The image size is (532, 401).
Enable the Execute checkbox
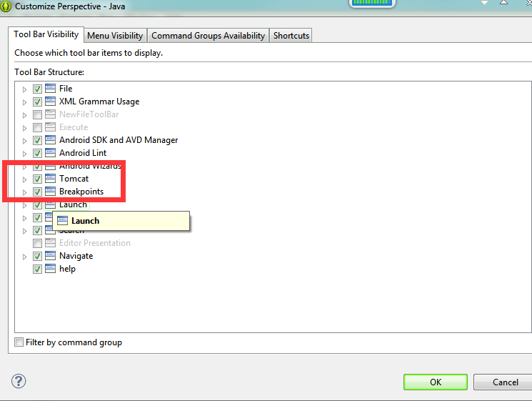pos(37,128)
